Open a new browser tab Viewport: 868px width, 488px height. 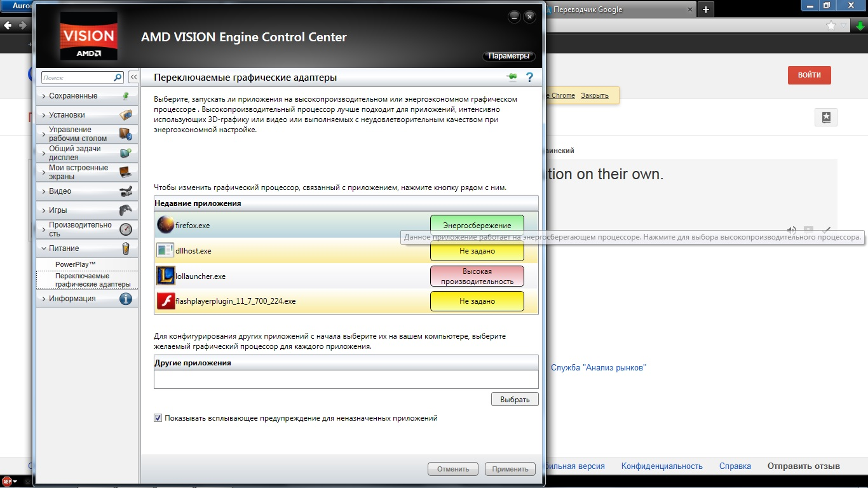tap(706, 10)
